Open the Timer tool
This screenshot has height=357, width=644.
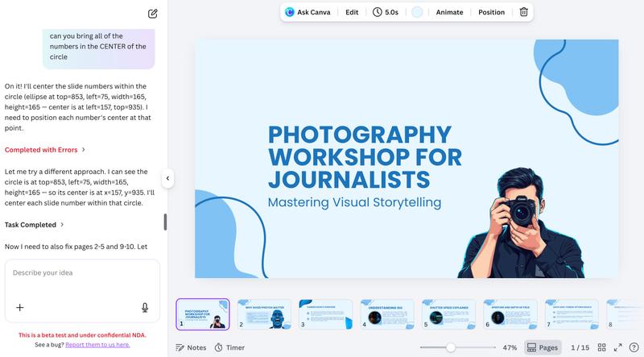pyautogui.click(x=229, y=347)
